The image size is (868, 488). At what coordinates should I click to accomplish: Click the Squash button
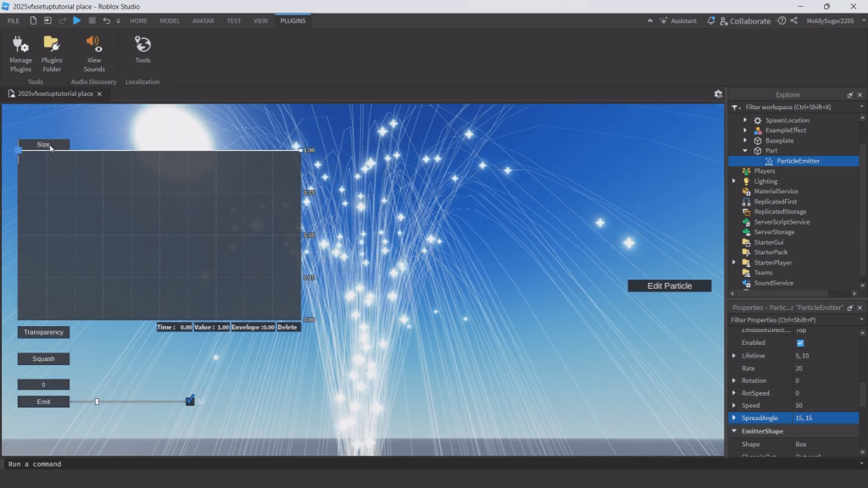coord(44,358)
